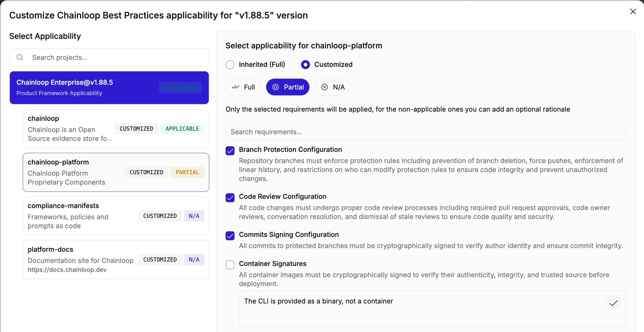Image resolution: width=644 pixels, height=332 pixels.
Task: Check the Container Signatures checkbox
Action: coord(230,265)
